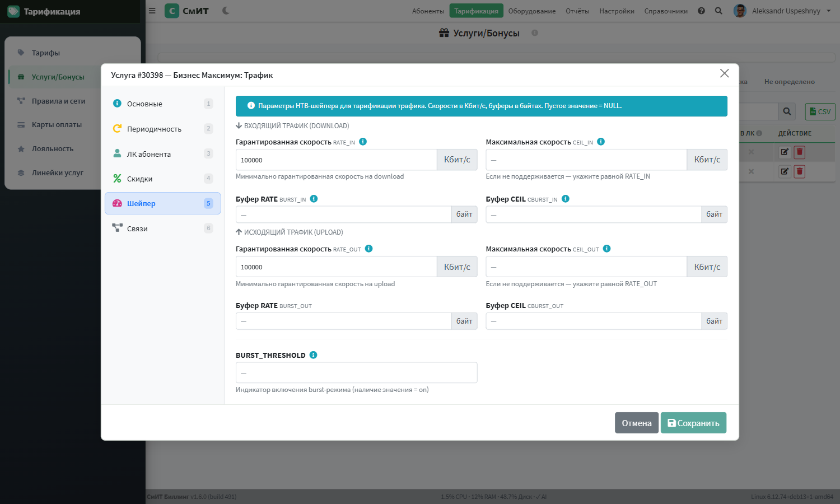This screenshot has width=840, height=504.
Task: Switch to ЛК абонента tab
Action: pos(163,154)
